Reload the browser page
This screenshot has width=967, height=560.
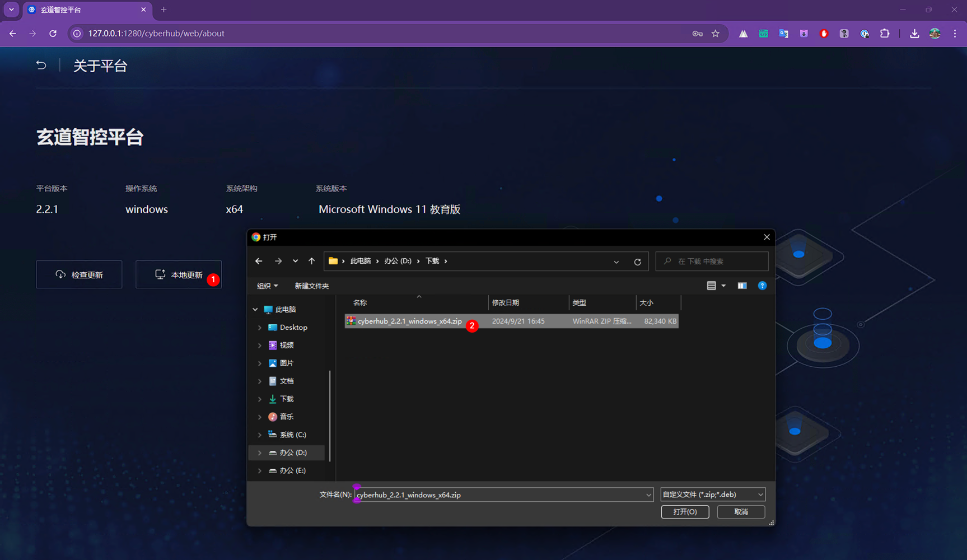coord(53,34)
